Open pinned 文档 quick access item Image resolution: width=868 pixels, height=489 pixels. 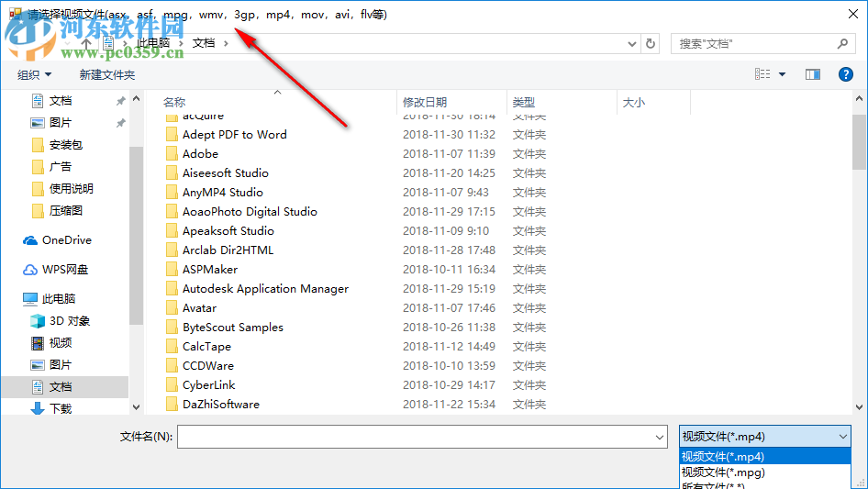click(51, 101)
